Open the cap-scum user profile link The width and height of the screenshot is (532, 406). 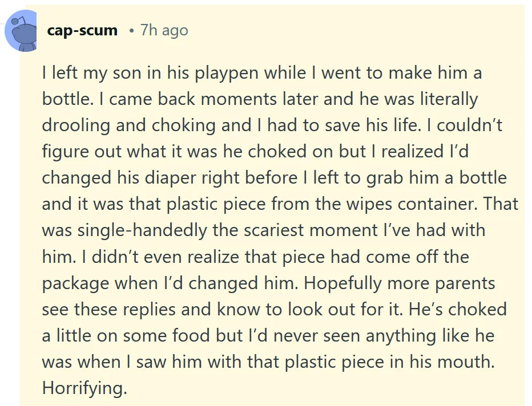[82, 30]
